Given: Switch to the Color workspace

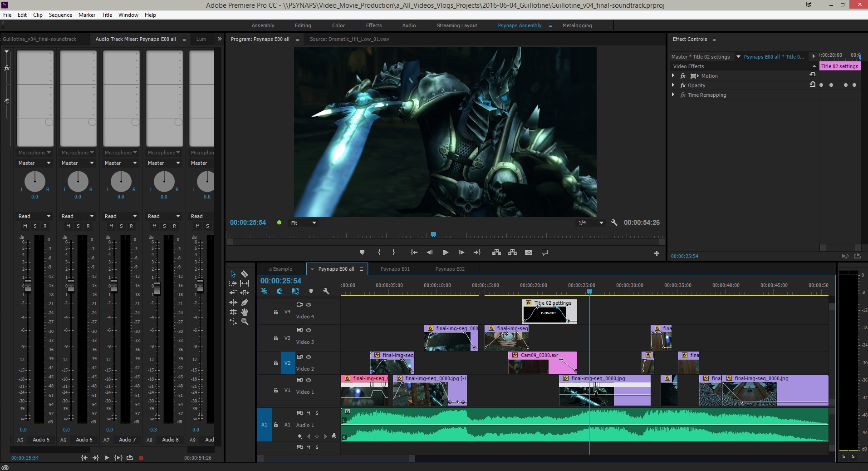Looking at the screenshot, I should (x=338, y=25).
